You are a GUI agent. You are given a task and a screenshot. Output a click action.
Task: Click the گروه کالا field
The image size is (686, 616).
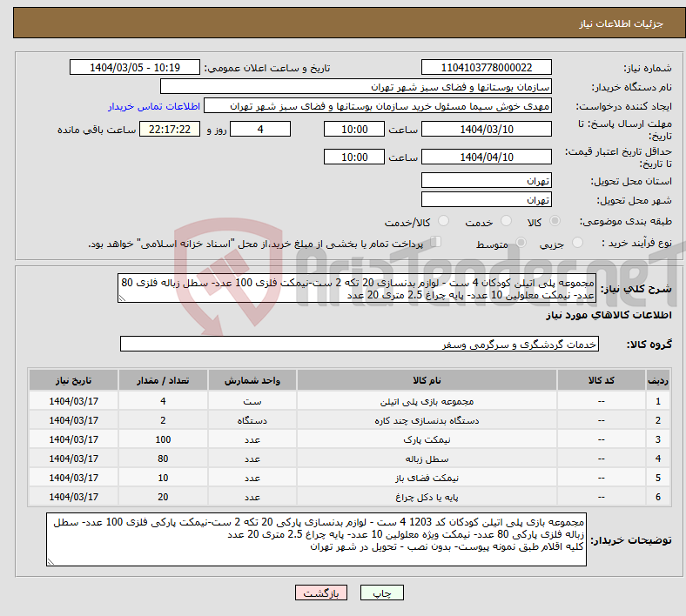click(360, 344)
